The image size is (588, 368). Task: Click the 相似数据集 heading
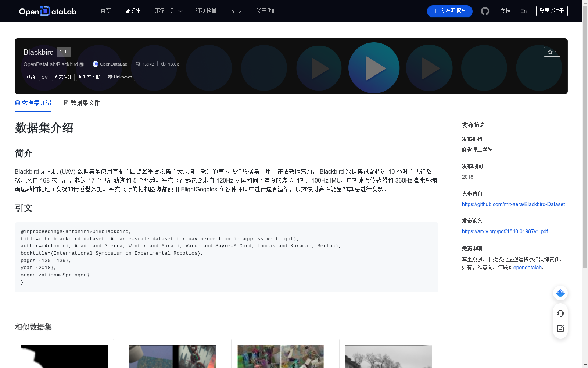(x=33, y=327)
